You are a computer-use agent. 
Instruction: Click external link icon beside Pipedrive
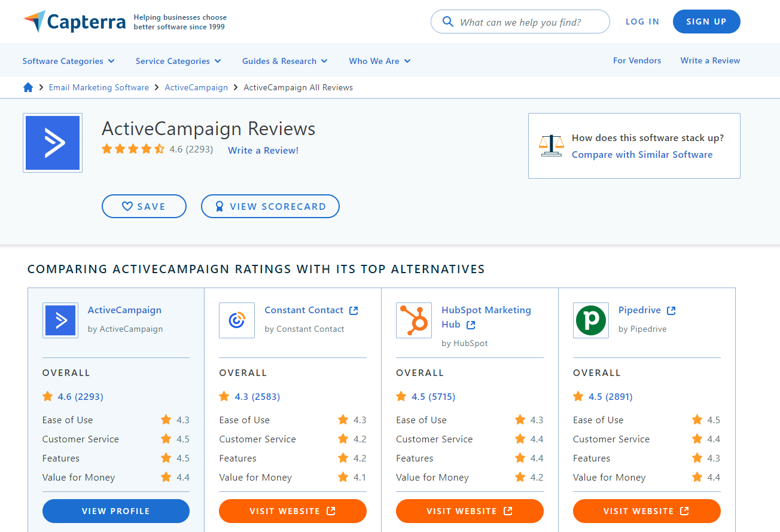coord(671,310)
